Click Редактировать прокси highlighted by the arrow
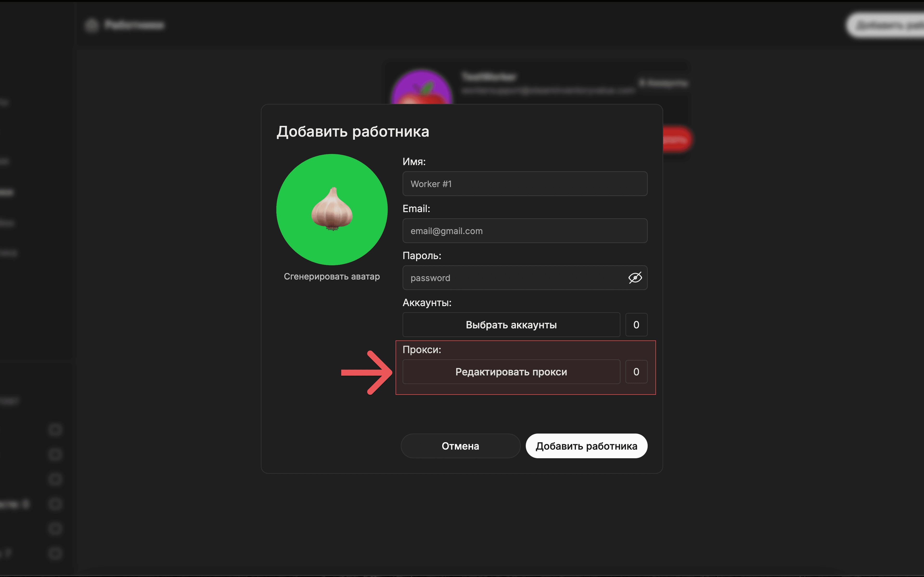Screen dimensions: 924x577 click(x=511, y=372)
